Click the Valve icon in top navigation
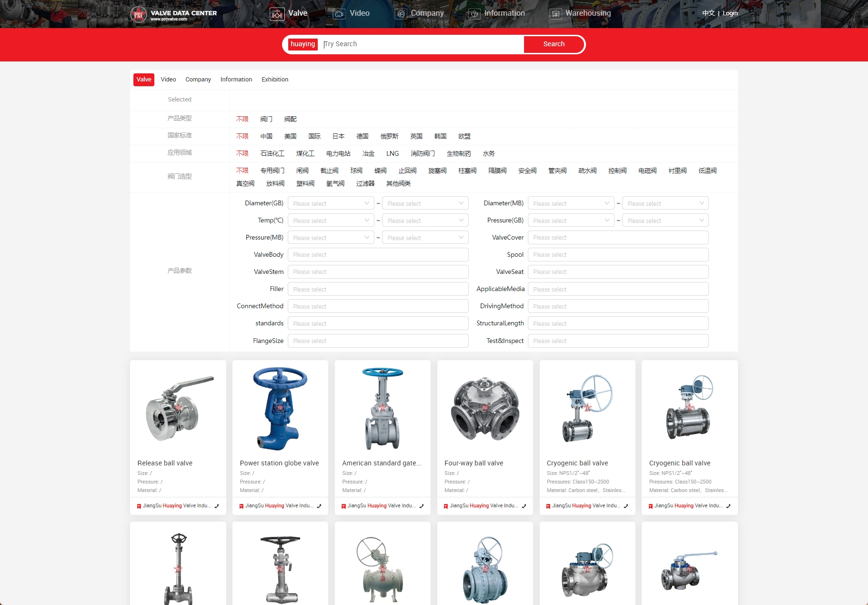This screenshot has width=868, height=605. point(277,14)
